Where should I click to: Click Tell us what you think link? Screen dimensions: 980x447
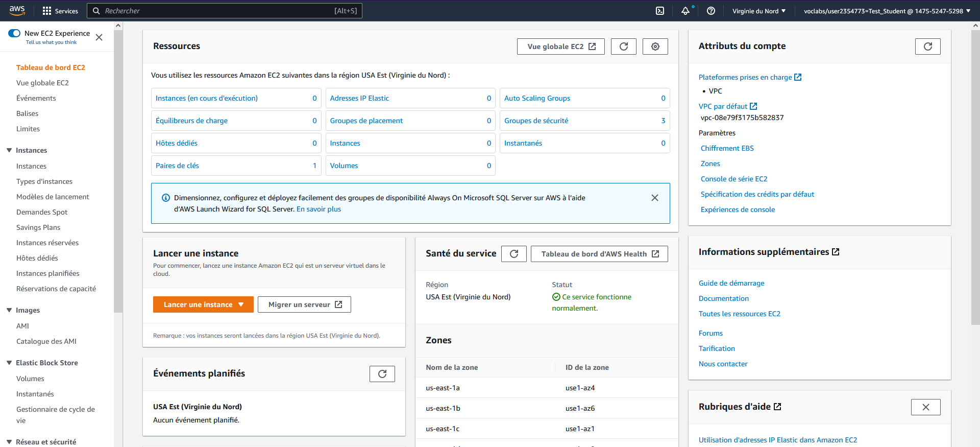coord(51,42)
